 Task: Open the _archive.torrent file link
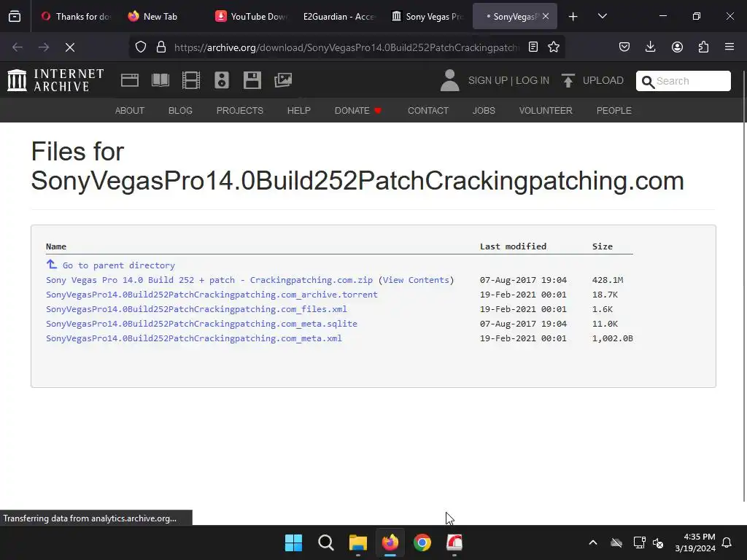coord(212,295)
